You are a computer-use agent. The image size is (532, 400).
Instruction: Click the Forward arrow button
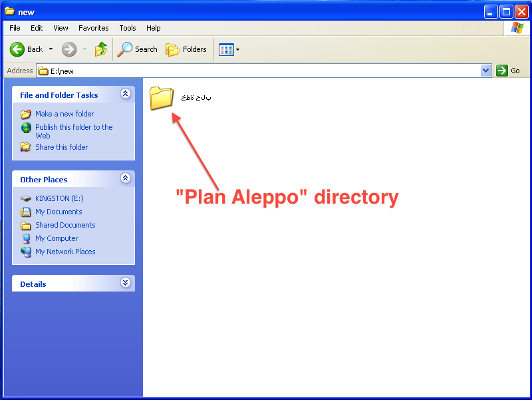click(x=69, y=49)
